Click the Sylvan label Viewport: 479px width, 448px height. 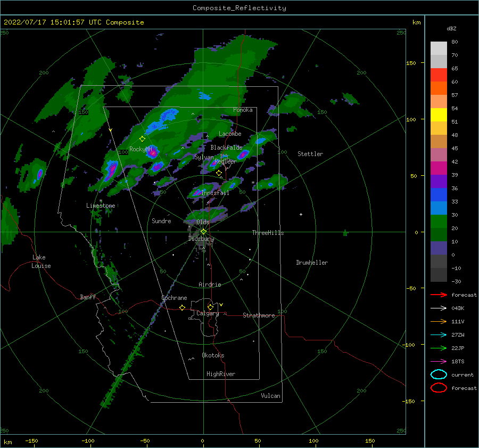click(204, 157)
